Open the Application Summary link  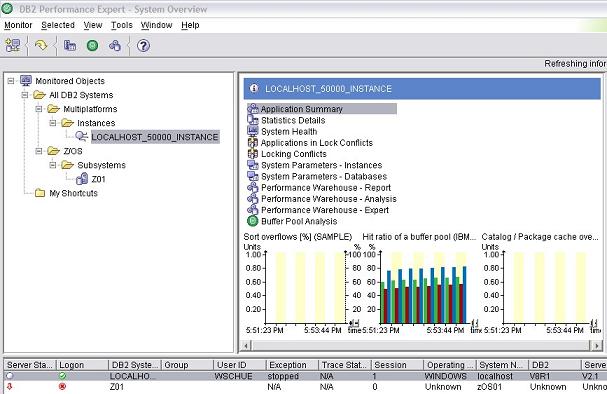pyautogui.click(x=302, y=109)
